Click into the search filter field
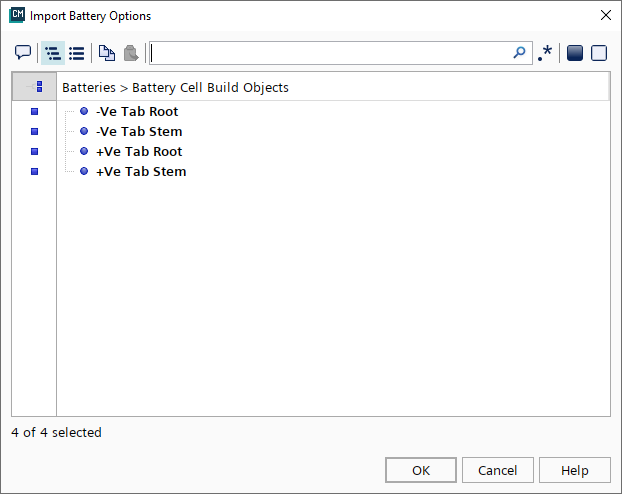622x494 pixels. pos(330,53)
